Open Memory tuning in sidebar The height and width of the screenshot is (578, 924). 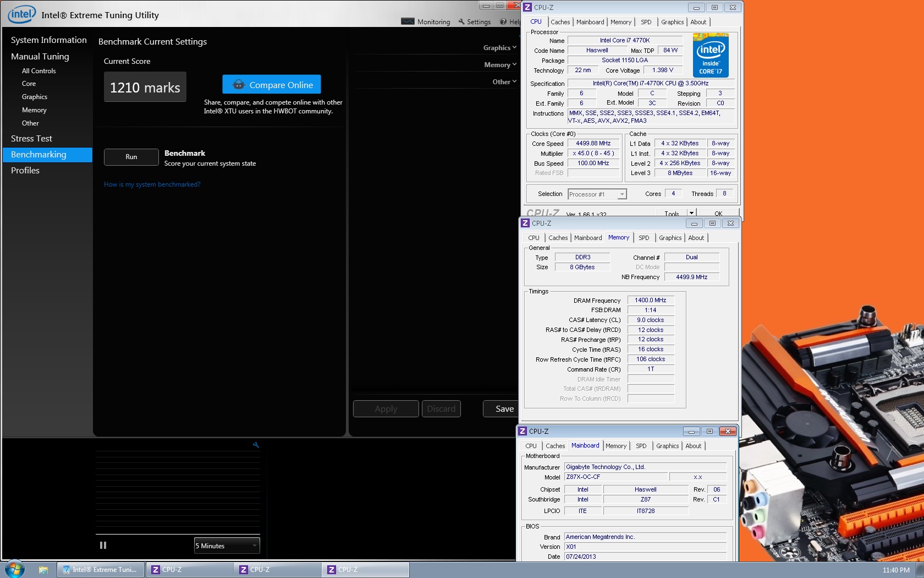coord(34,110)
